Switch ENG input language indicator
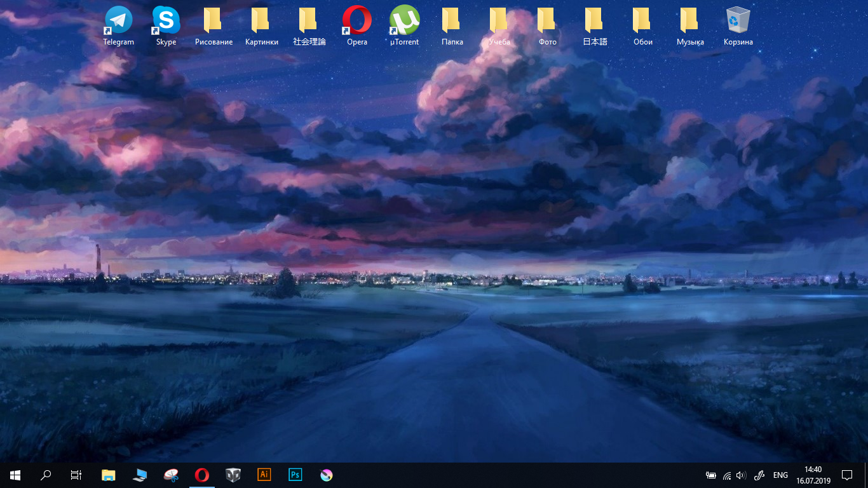Screen dimensions: 868x488 pos(780,475)
